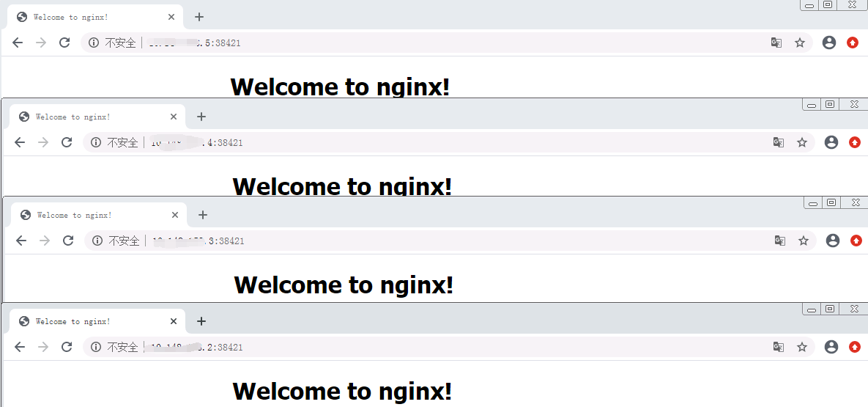Open the 不安全 site info for .3:38421
This screenshot has height=407, width=868.
(x=117, y=241)
